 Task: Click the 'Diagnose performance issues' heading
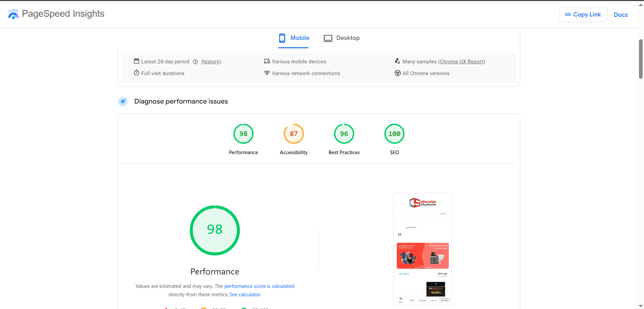tap(181, 101)
